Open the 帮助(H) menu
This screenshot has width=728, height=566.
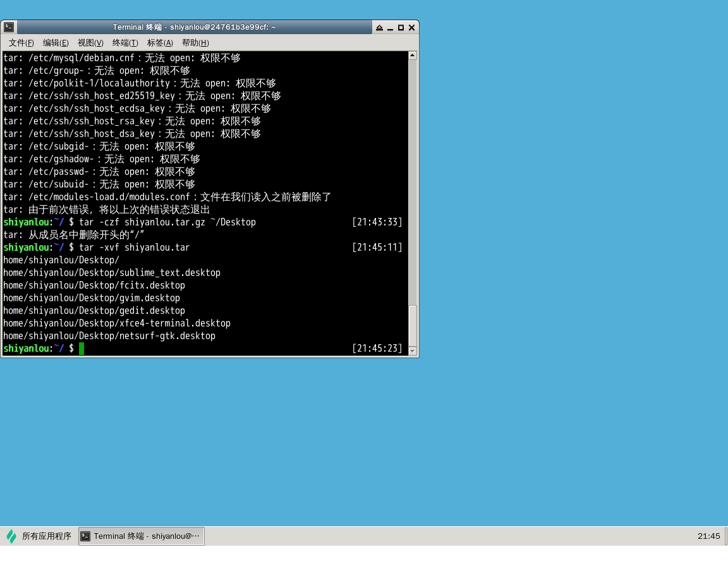point(195,43)
